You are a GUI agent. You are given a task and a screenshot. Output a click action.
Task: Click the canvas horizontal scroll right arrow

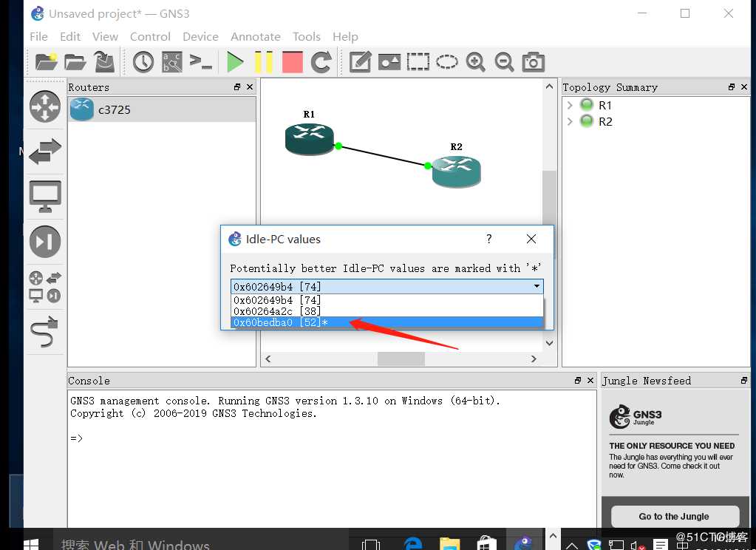534,359
